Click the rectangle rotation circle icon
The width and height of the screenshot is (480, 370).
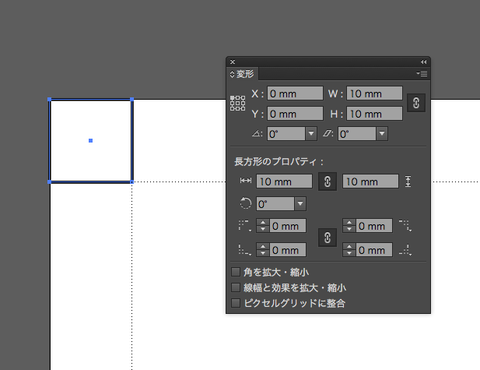point(246,203)
